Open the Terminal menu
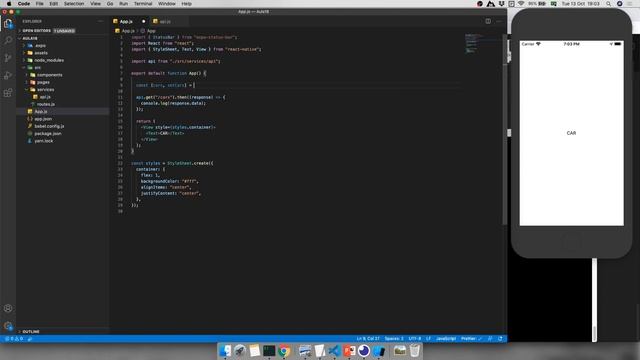The width and height of the screenshot is (640, 360). (143, 4)
